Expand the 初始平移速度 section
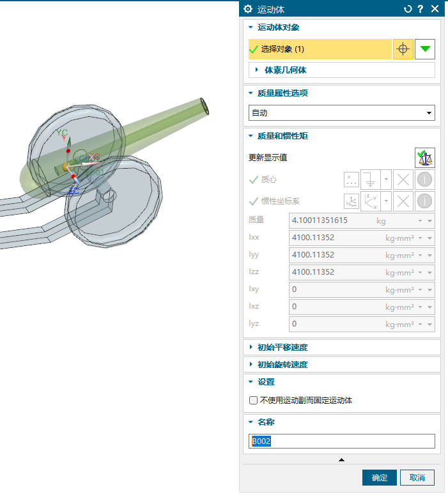The height and width of the screenshot is (499, 448). coord(282,348)
